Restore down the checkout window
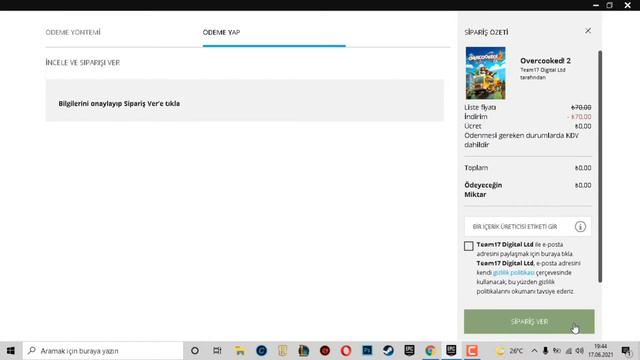 click(609, 5)
